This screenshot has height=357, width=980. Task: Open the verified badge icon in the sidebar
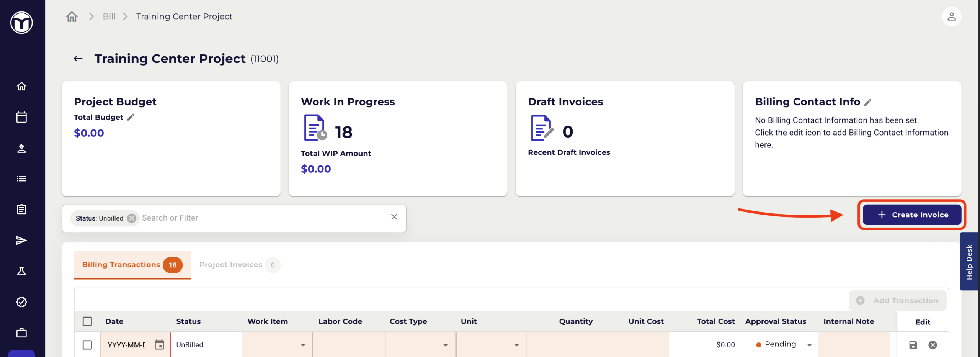click(21, 302)
